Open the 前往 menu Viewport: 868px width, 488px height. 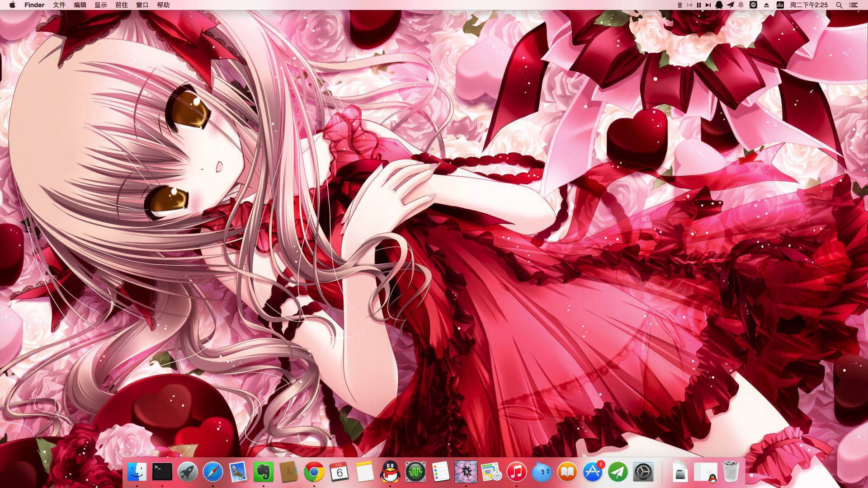(x=122, y=5)
